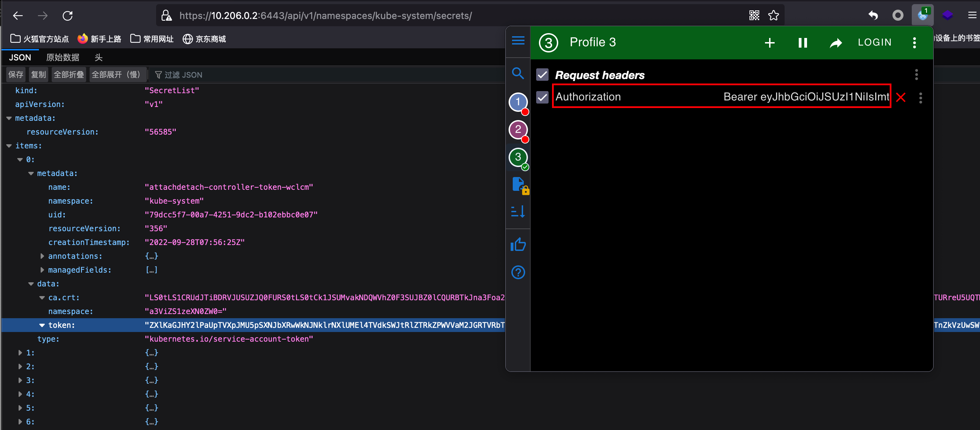980x430 pixels.
Task: Delete the Authorization header with red X
Action: (x=900, y=98)
